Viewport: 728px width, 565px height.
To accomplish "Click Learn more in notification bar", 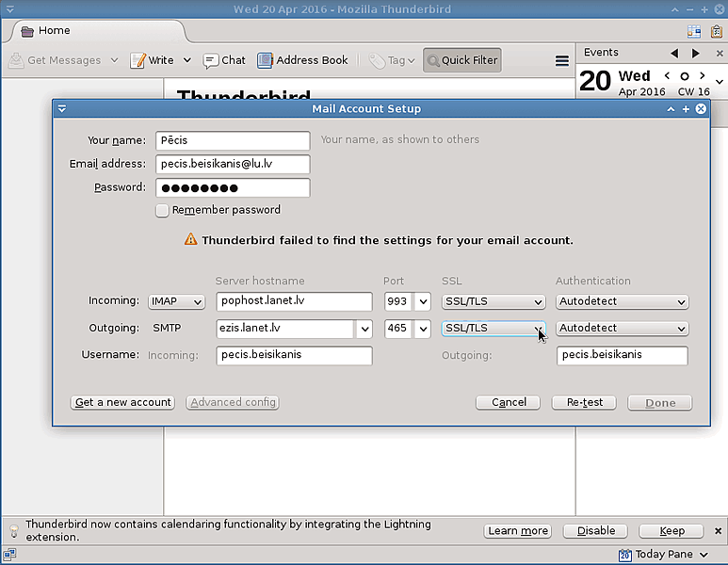I will click(x=518, y=531).
